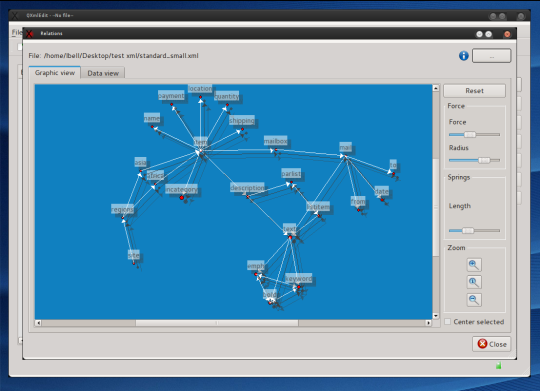Select the 'incategory' node label

(x=181, y=189)
